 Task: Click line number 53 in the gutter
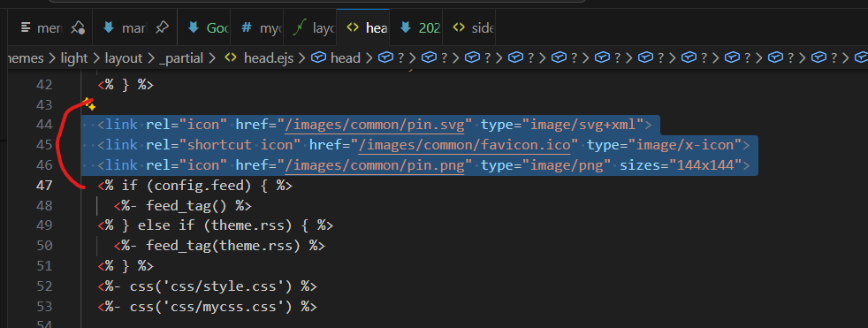click(43, 306)
